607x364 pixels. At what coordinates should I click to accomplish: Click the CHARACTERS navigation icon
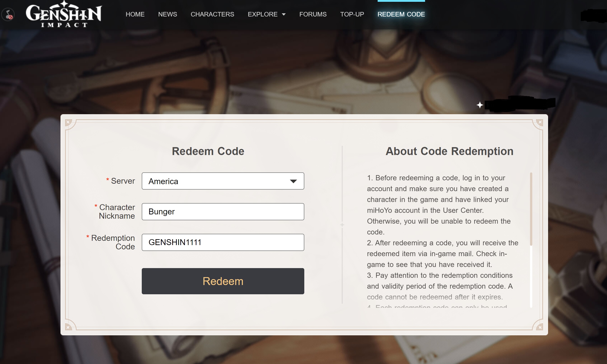click(x=212, y=14)
